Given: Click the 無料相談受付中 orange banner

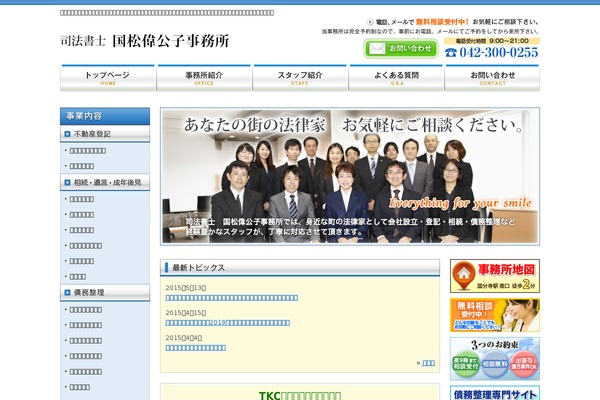Looking at the screenshot, I should (495, 315).
